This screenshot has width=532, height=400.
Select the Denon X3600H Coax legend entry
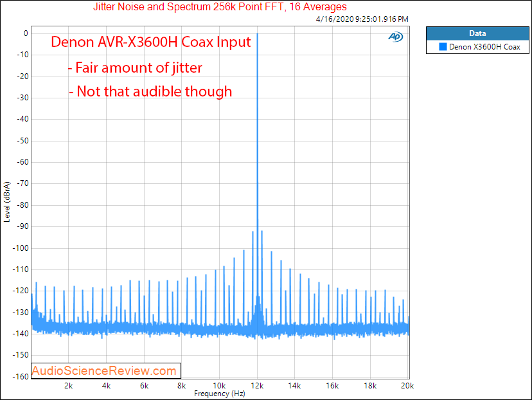tap(479, 47)
